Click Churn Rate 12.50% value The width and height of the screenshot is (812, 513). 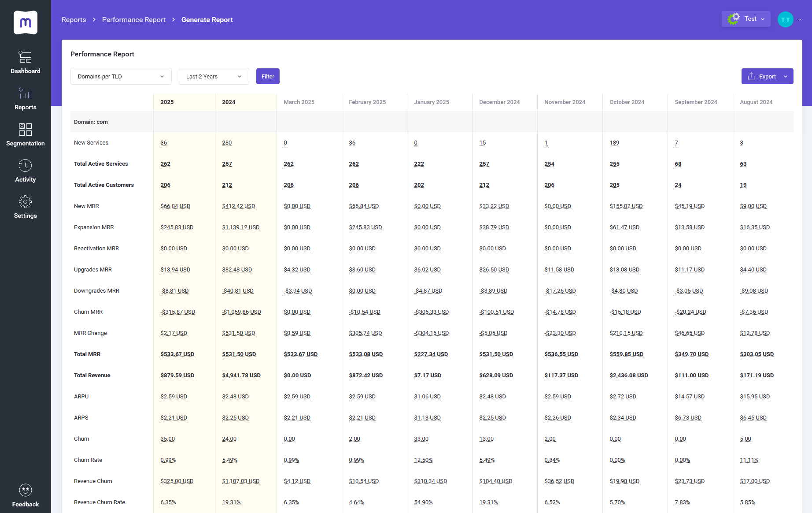(x=423, y=460)
